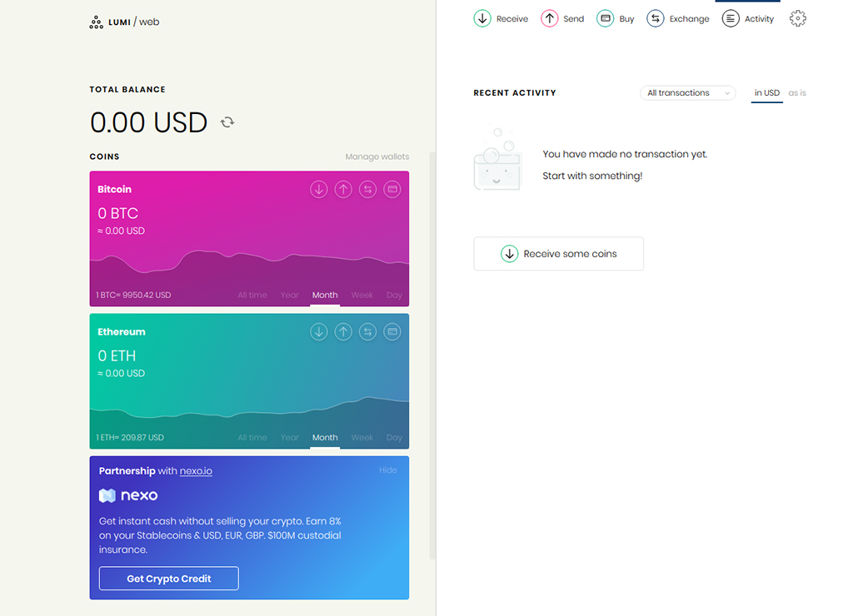Click the coins list scrollbar
The height and width of the screenshot is (616, 853).
pos(432,355)
